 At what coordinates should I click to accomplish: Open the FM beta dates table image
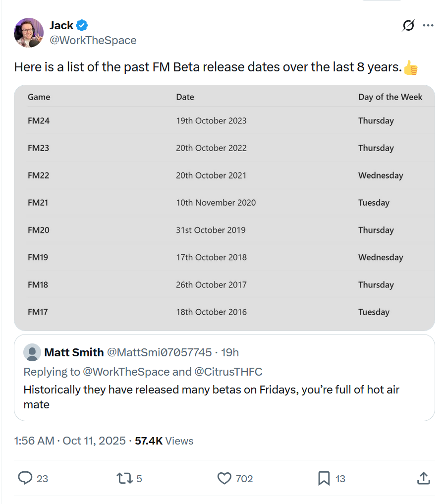[x=224, y=208]
